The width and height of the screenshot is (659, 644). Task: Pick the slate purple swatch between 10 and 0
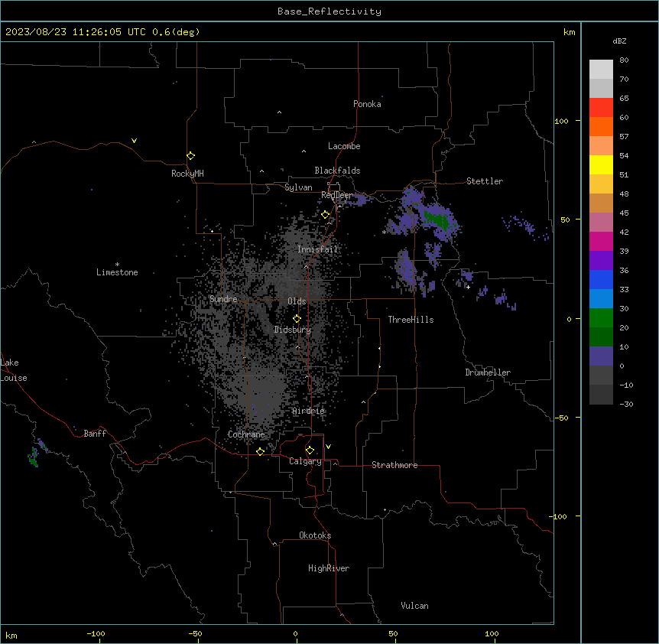pos(601,356)
